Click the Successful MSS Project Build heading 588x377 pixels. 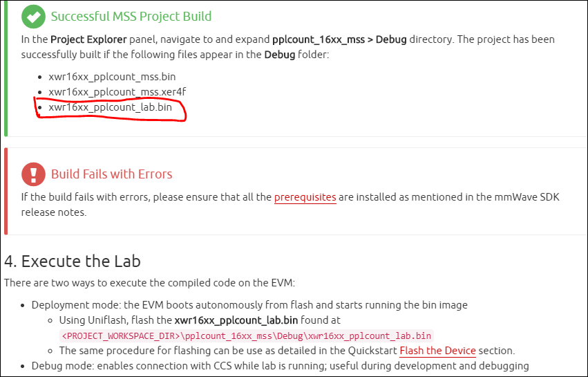tap(131, 17)
